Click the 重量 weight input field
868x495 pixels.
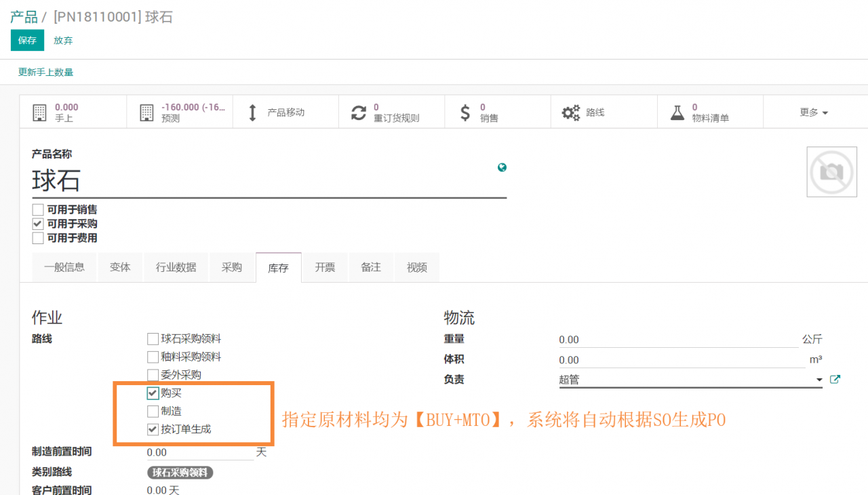click(x=678, y=339)
